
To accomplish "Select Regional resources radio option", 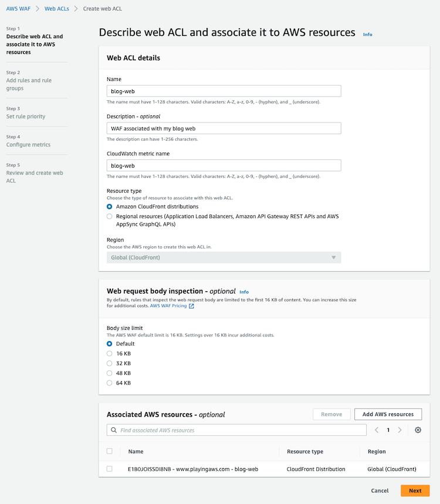I will click(x=110, y=216).
